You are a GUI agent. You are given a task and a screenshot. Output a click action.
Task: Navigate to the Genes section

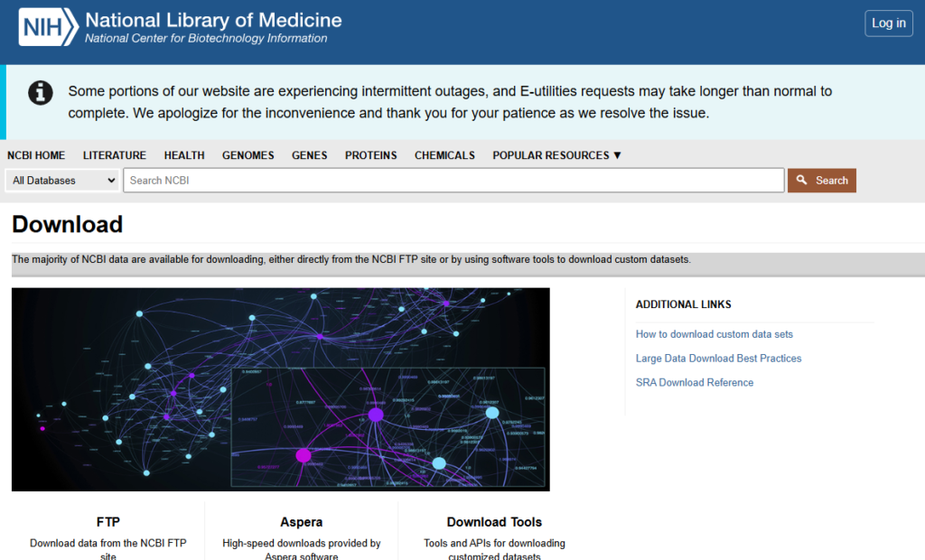click(309, 155)
